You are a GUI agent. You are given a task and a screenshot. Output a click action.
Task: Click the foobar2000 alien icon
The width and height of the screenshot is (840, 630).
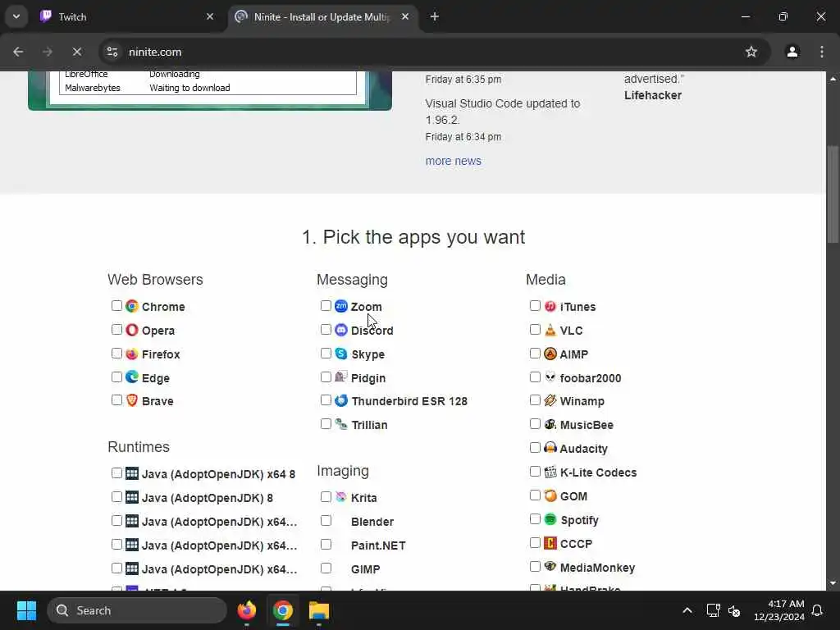[x=550, y=377]
